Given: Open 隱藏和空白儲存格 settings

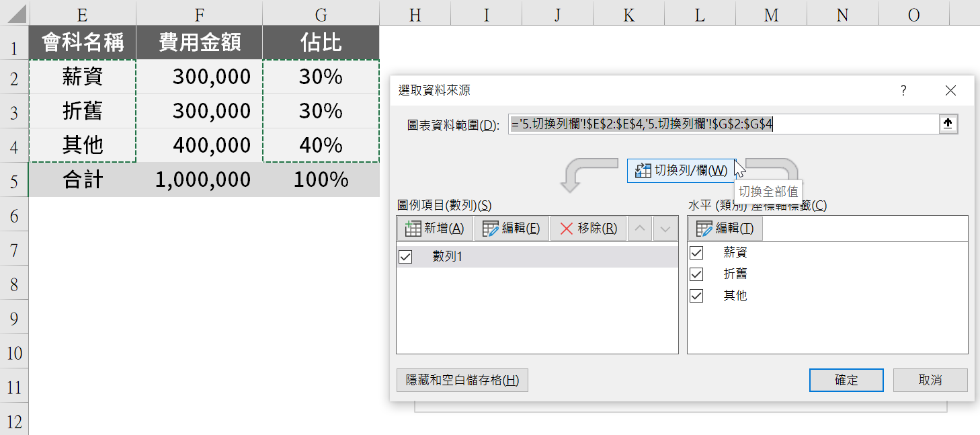Looking at the screenshot, I should click(462, 380).
